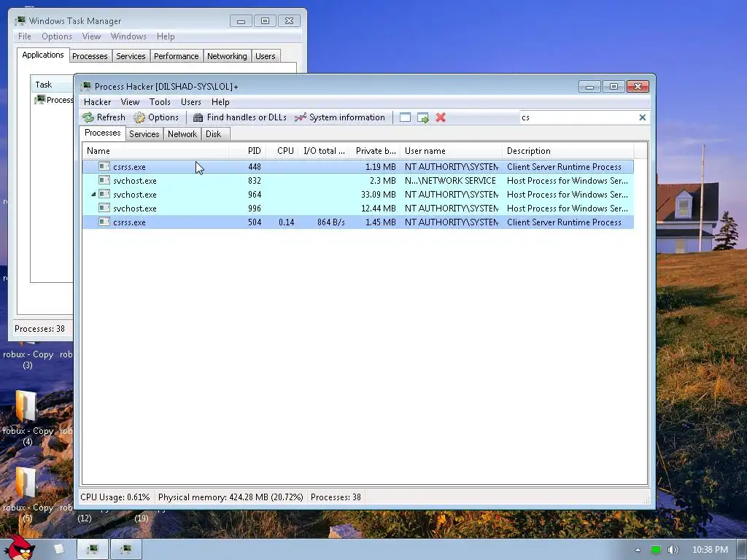Image resolution: width=747 pixels, height=560 pixels.
Task: Open the Options menu in Task Manager
Action: click(x=57, y=36)
